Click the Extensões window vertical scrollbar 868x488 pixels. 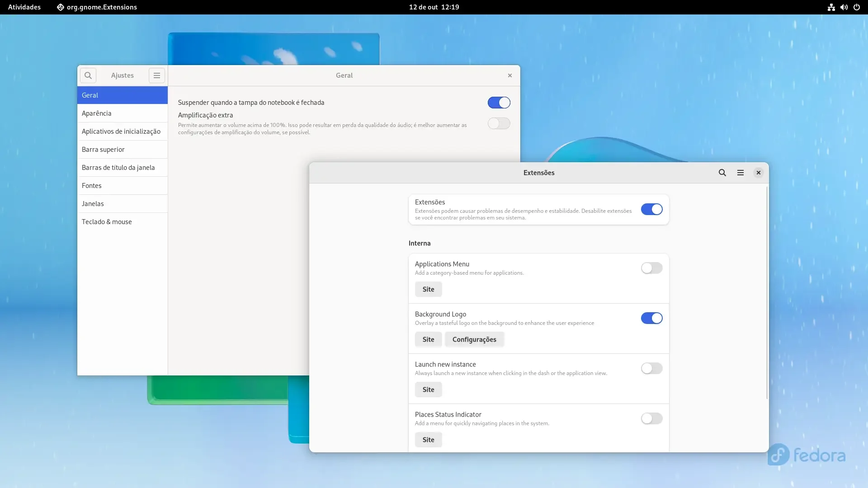[767, 293]
